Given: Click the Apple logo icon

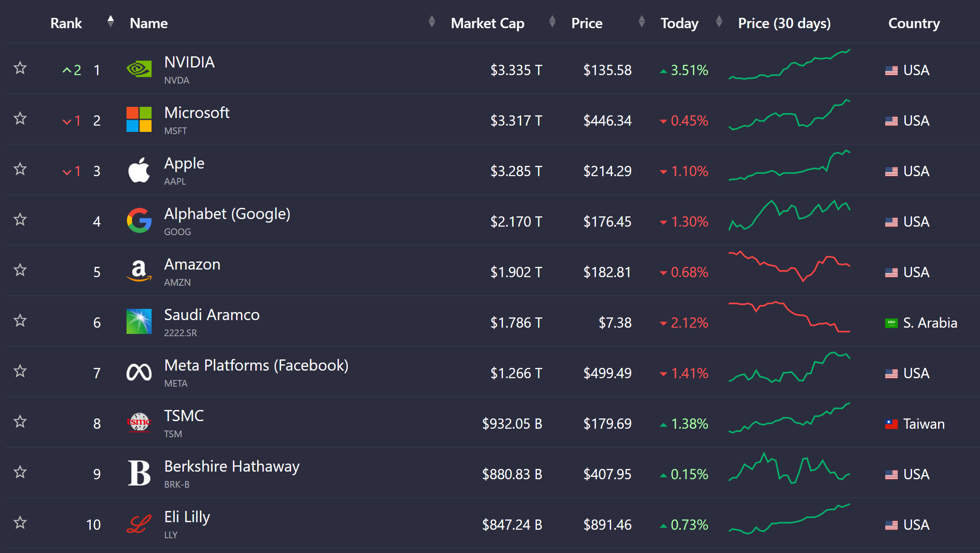Looking at the screenshot, I should click(139, 170).
